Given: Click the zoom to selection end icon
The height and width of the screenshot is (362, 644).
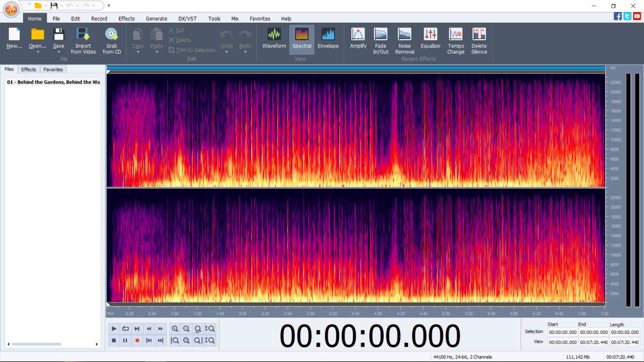Looking at the screenshot, I should pyautogui.click(x=198, y=341).
